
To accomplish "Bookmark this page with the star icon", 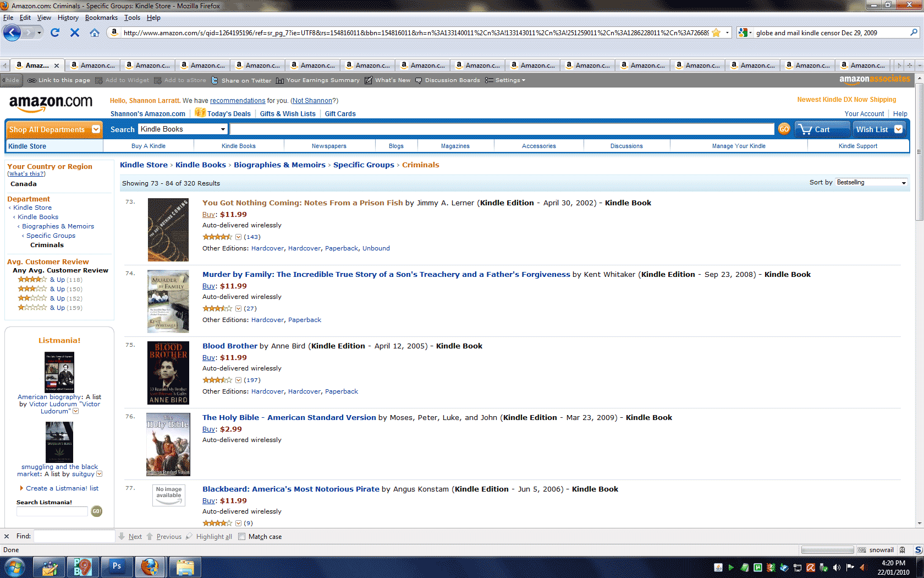I will [716, 32].
